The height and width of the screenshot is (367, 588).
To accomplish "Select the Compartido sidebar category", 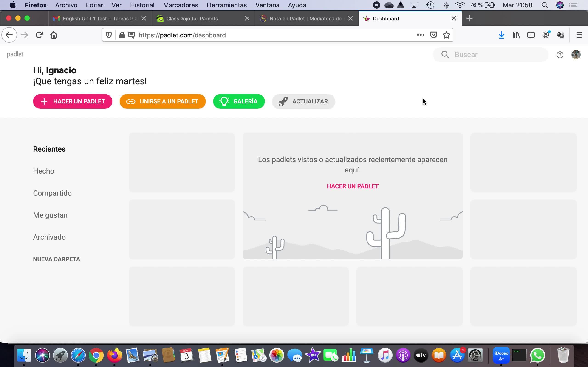I will click(52, 193).
